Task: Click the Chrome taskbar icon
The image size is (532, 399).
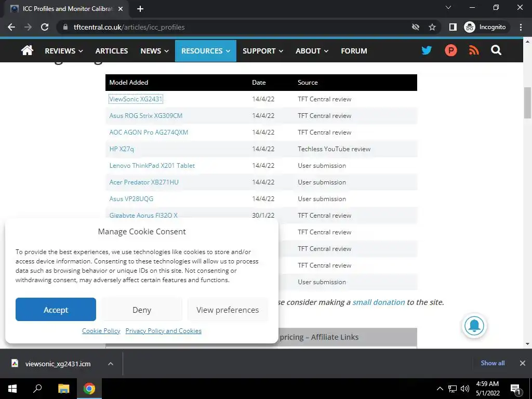Action: tap(89, 389)
